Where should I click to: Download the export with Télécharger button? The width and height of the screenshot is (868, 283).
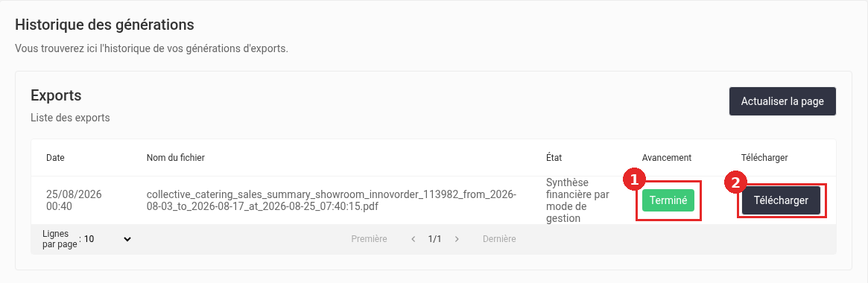[781, 200]
